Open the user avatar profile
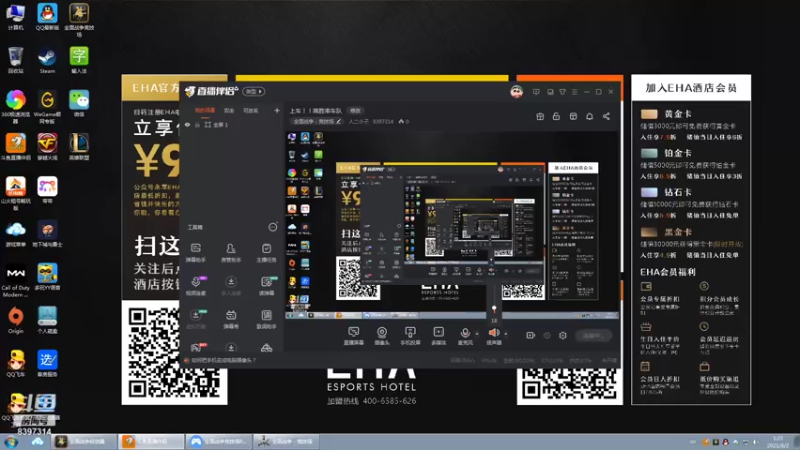 (x=516, y=92)
